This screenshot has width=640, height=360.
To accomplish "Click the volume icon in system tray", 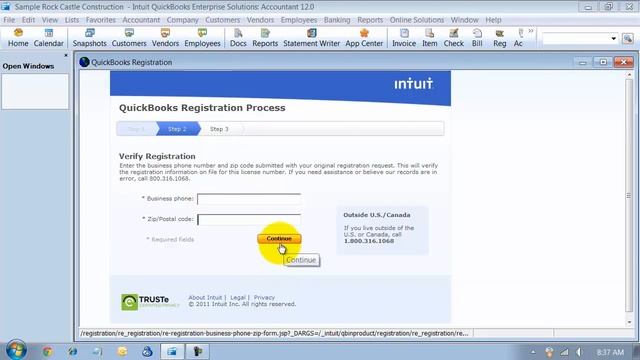I will click(x=578, y=351).
